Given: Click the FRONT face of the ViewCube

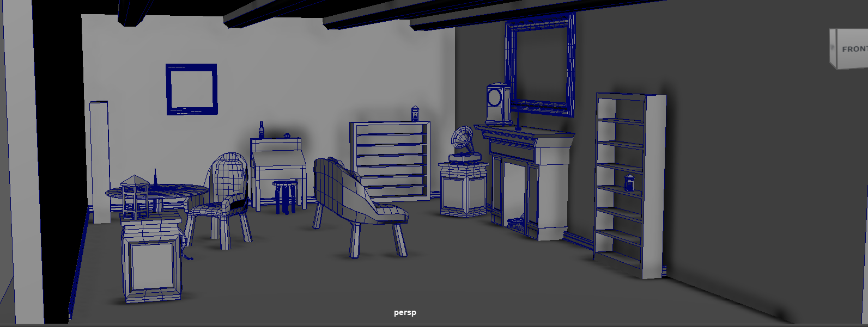Looking at the screenshot, I should point(853,49).
